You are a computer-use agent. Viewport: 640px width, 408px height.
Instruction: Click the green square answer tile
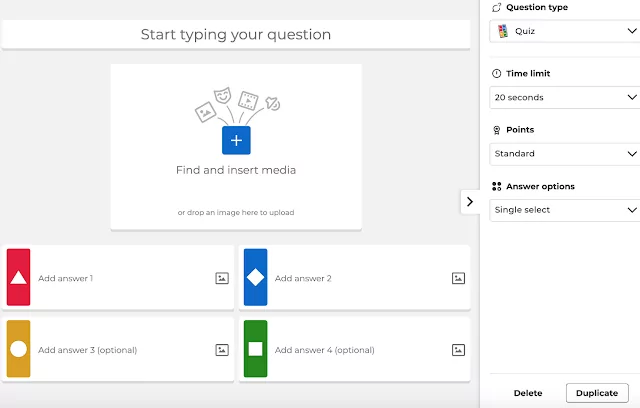click(x=256, y=349)
